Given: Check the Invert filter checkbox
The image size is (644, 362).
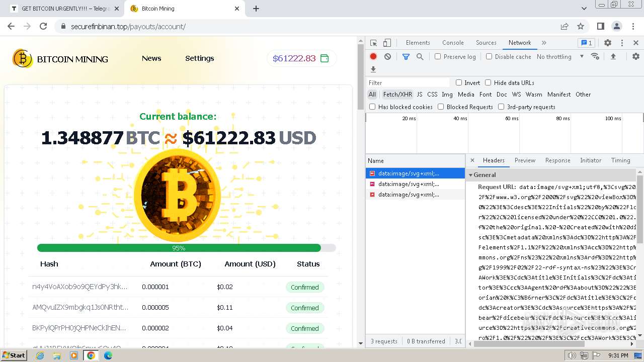Looking at the screenshot, I should pos(459,82).
